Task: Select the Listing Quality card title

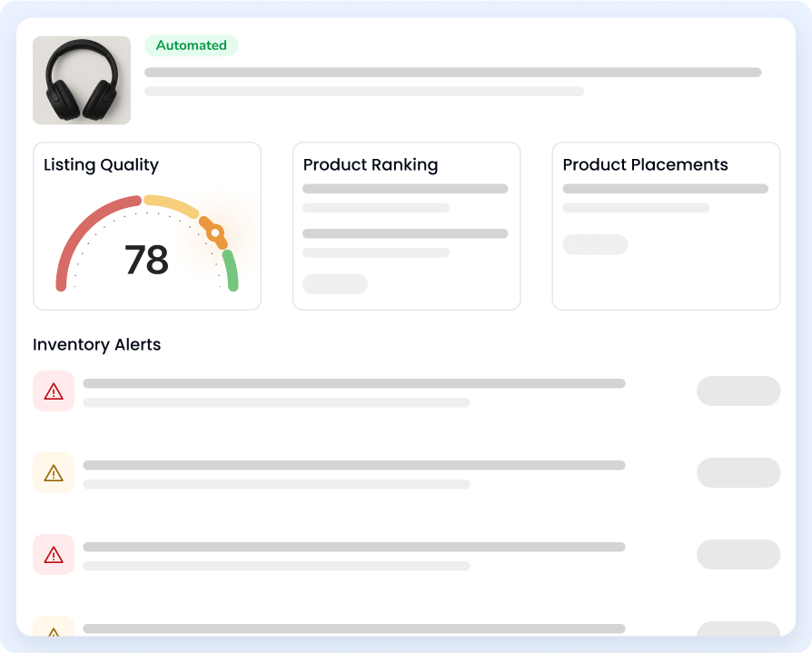Action: (101, 165)
